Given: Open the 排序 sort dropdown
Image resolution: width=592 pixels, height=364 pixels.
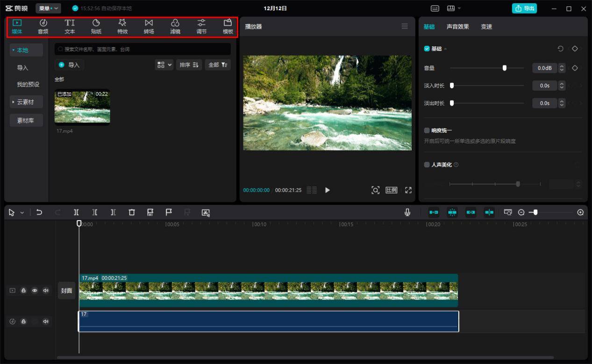Looking at the screenshot, I should click(189, 65).
